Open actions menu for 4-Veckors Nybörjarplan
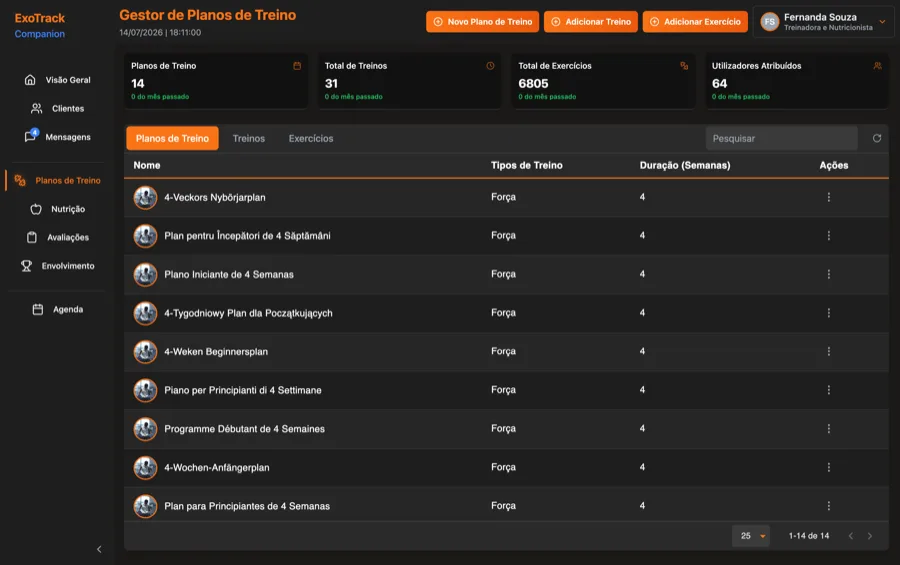900x565 pixels. [x=828, y=197]
